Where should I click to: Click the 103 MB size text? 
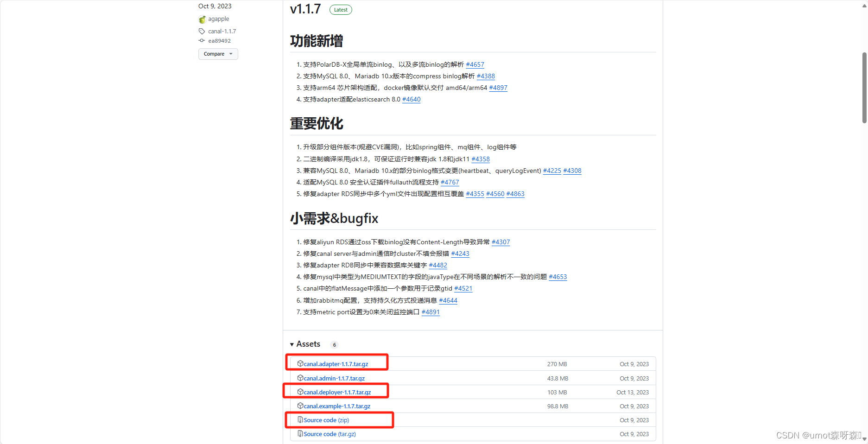click(557, 392)
